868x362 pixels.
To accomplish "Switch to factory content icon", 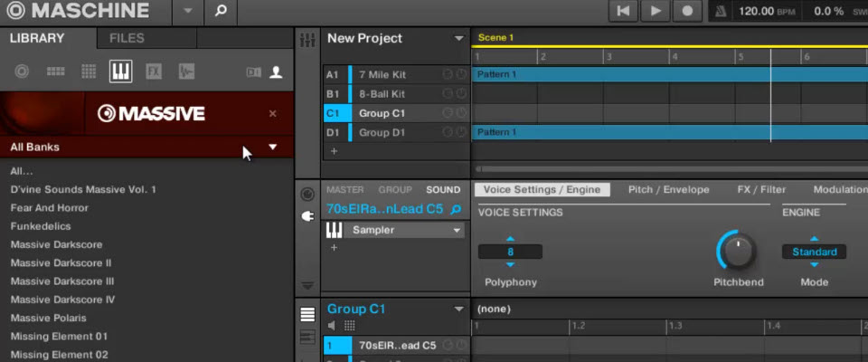I will coord(253,72).
